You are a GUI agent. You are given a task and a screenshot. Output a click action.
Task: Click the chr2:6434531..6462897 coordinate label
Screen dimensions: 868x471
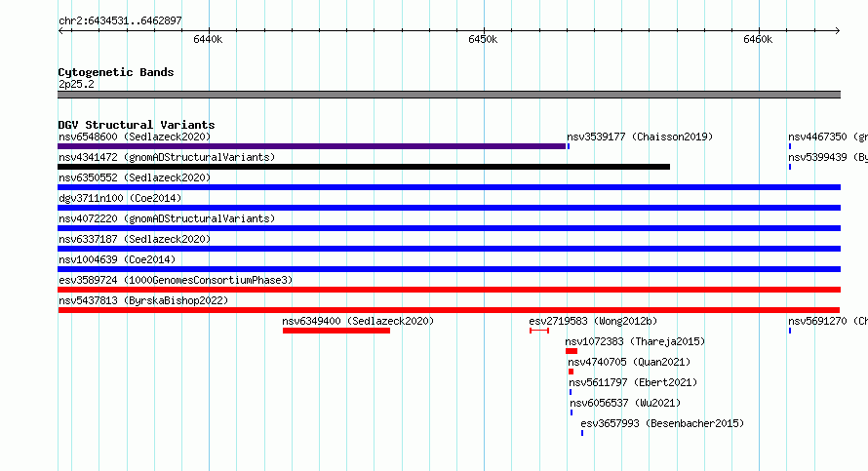(x=120, y=20)
